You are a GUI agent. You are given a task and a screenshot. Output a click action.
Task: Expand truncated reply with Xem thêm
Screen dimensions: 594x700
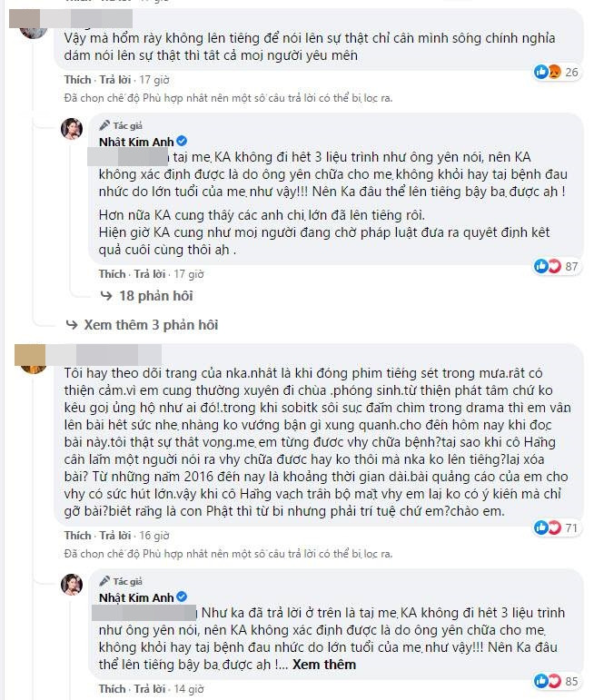point(324,665)
